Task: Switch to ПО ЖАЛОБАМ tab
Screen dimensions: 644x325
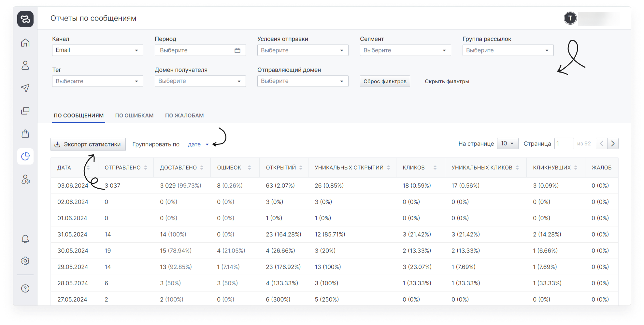Action: point(184,115)
